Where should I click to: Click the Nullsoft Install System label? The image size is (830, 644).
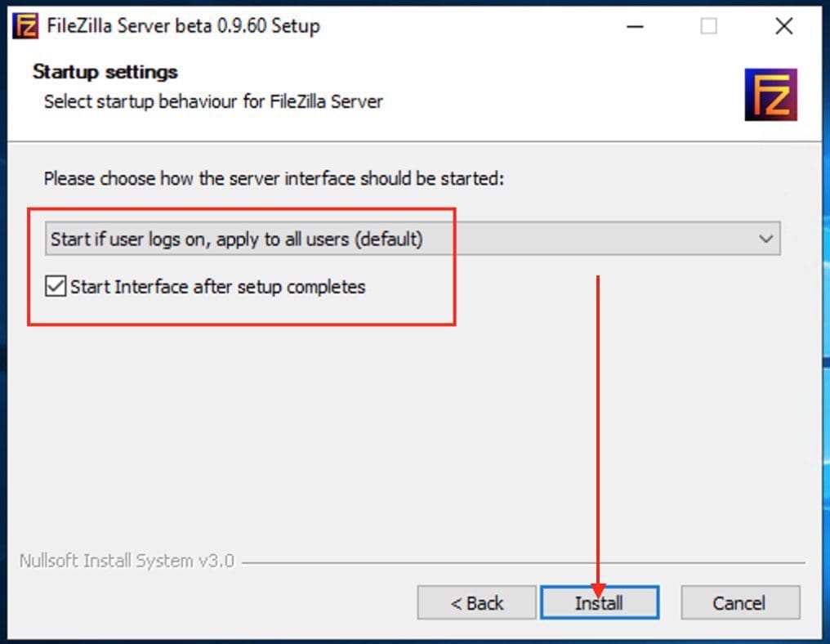125,561
